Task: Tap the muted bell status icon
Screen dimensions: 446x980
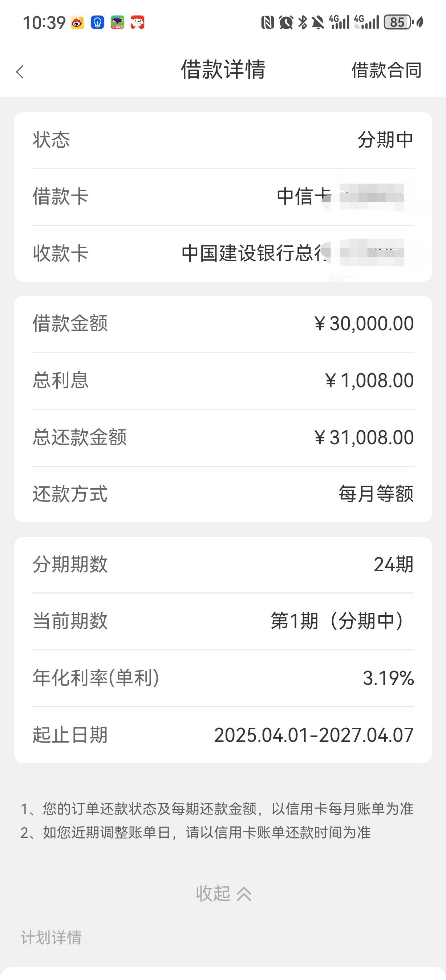Action: (318, 23)
